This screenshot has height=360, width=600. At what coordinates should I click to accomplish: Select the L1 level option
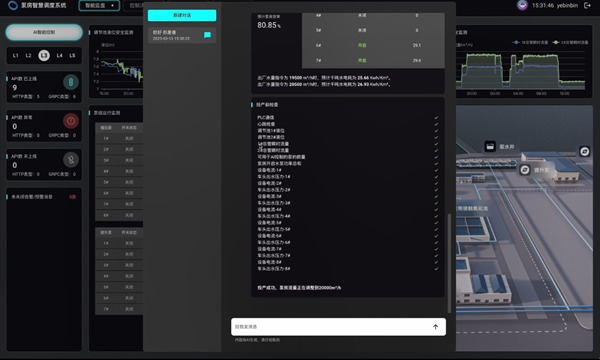click(16, 55)
